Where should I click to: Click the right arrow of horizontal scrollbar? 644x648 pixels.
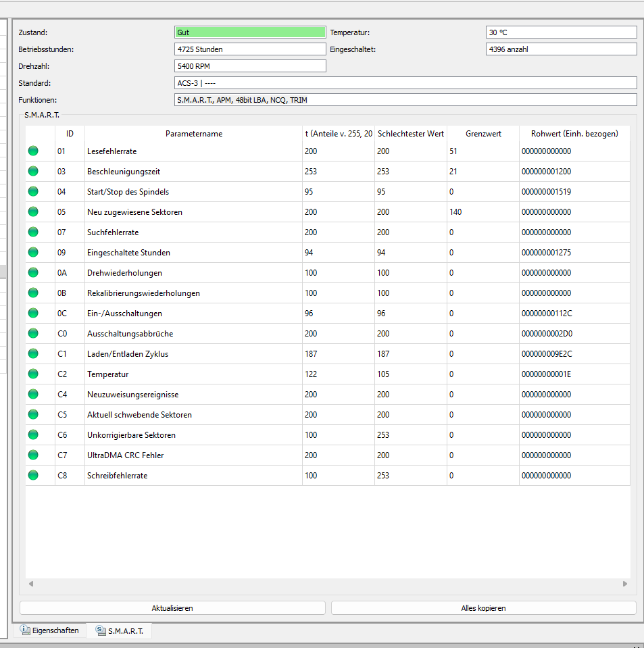pyautogui.click(x=625, y=584)
